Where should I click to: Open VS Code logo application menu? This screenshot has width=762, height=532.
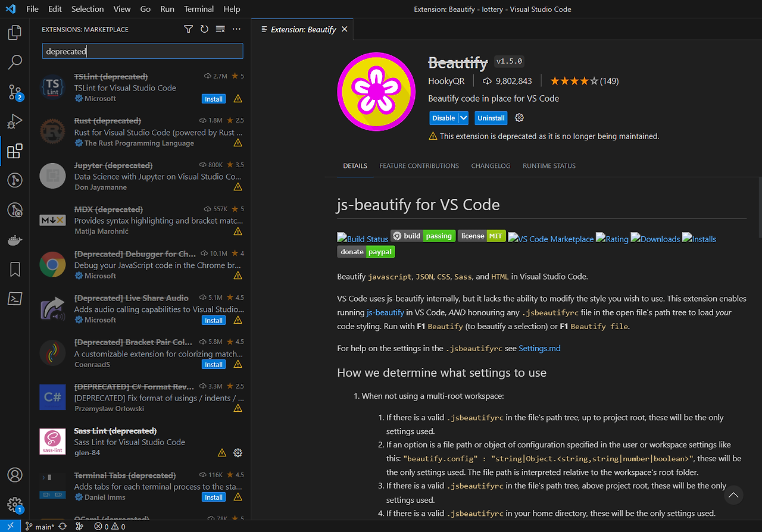(x=11, y=9)
